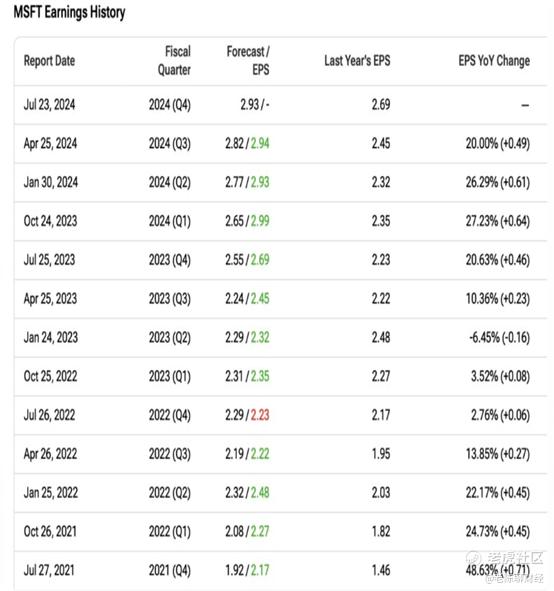Click the 27.23% (+0.64) YoY change

497,221
